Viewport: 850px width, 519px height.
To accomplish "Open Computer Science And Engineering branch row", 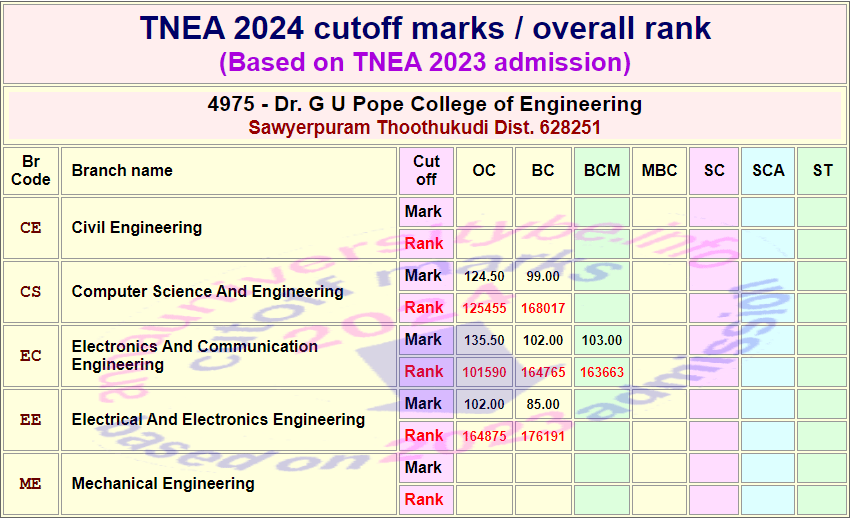I will [207, 292].
